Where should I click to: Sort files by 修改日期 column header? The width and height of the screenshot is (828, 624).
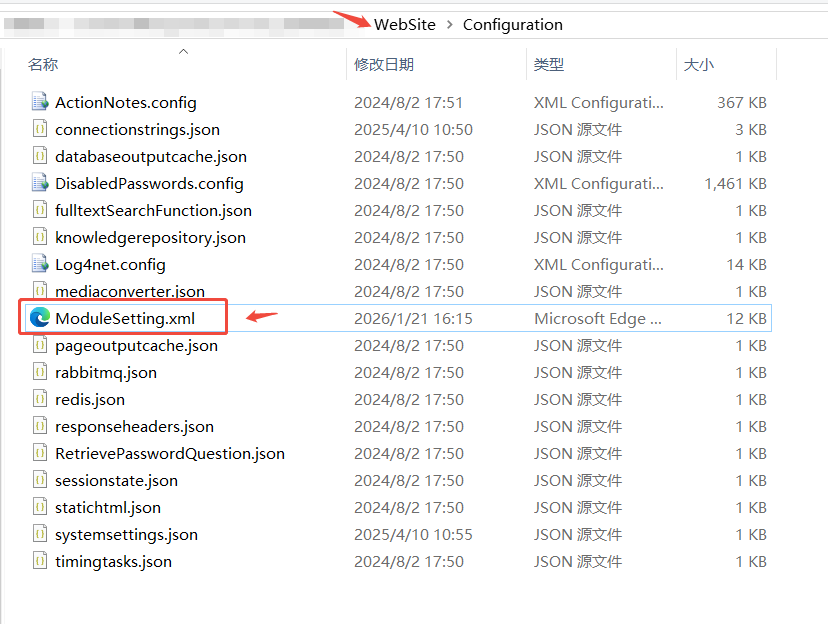click(x=384, y=64)
